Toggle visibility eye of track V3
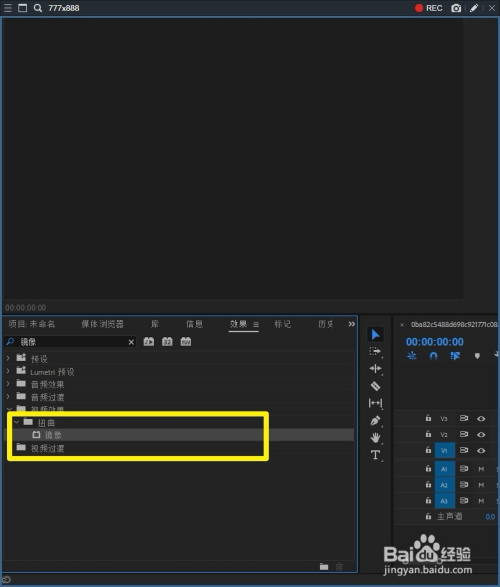This screenshot has width=500, height=587. [x=481, y=419]
